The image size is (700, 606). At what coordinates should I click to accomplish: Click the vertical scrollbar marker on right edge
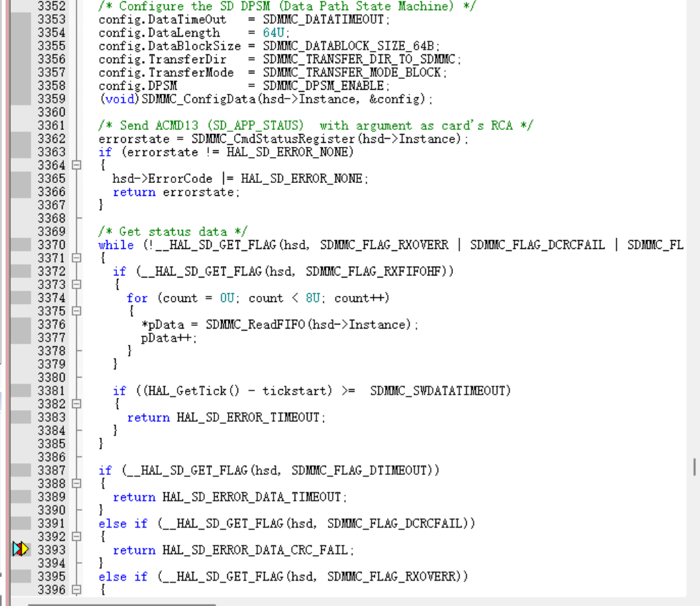click(x=695, y=467)
